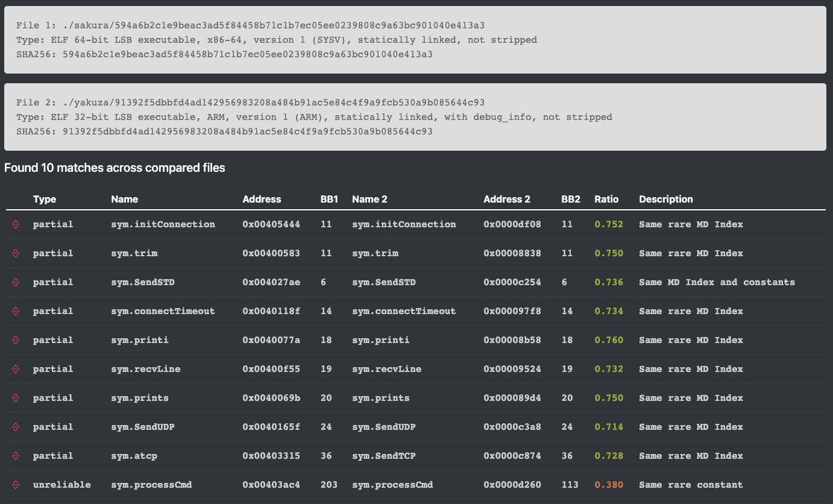Click the orange 0.380 ratio value

608,485
